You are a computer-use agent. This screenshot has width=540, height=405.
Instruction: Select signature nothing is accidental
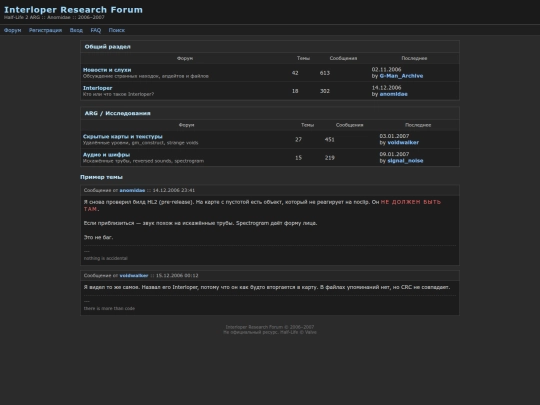105,258
